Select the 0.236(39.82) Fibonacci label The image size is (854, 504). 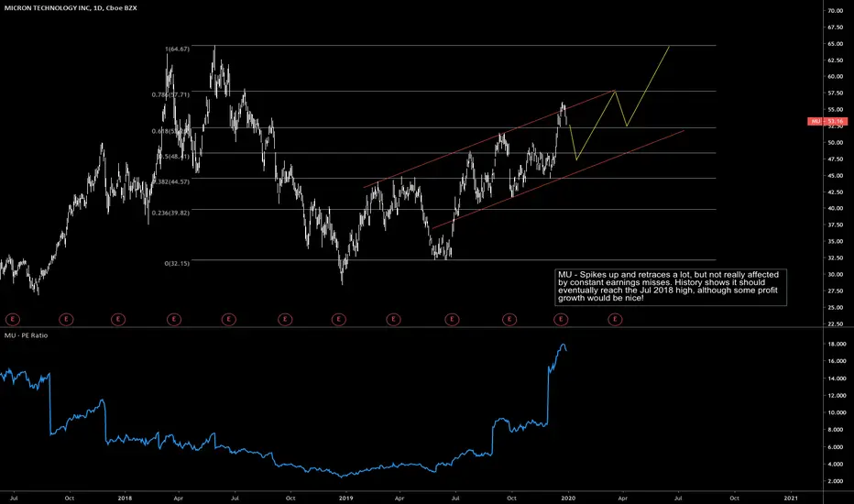(x=170, y=213)
